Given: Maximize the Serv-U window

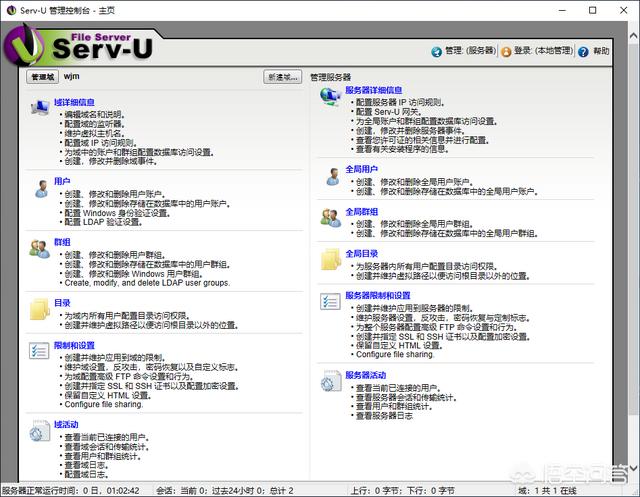Looking at the screenshot, I should point(593,10).
